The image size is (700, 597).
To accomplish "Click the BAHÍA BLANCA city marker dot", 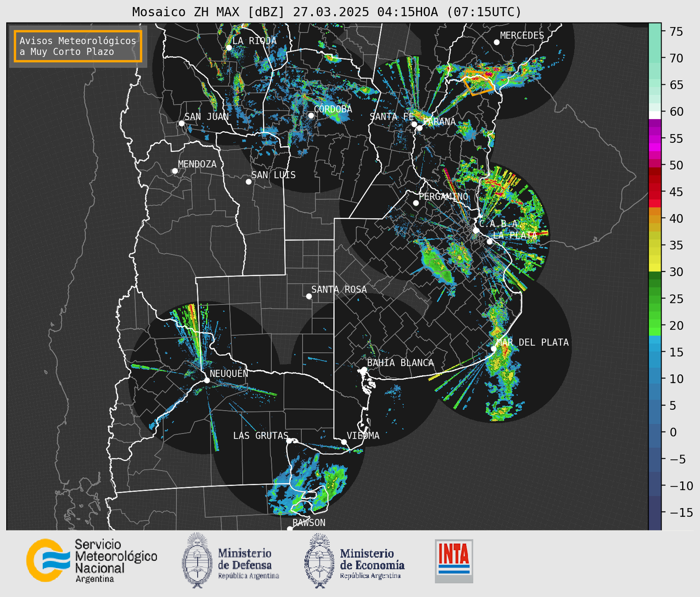I will click(x=364, y=369).
